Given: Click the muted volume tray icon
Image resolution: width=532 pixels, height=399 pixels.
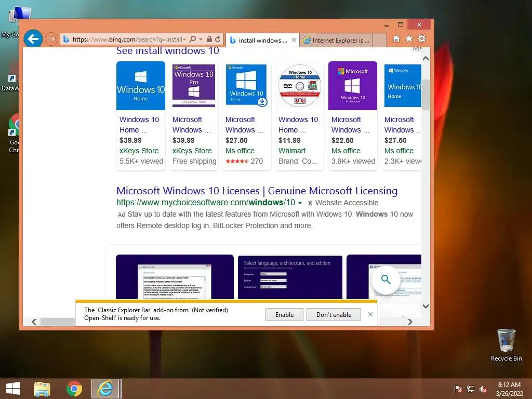Looking at the screenshot, I should (483, 389).
